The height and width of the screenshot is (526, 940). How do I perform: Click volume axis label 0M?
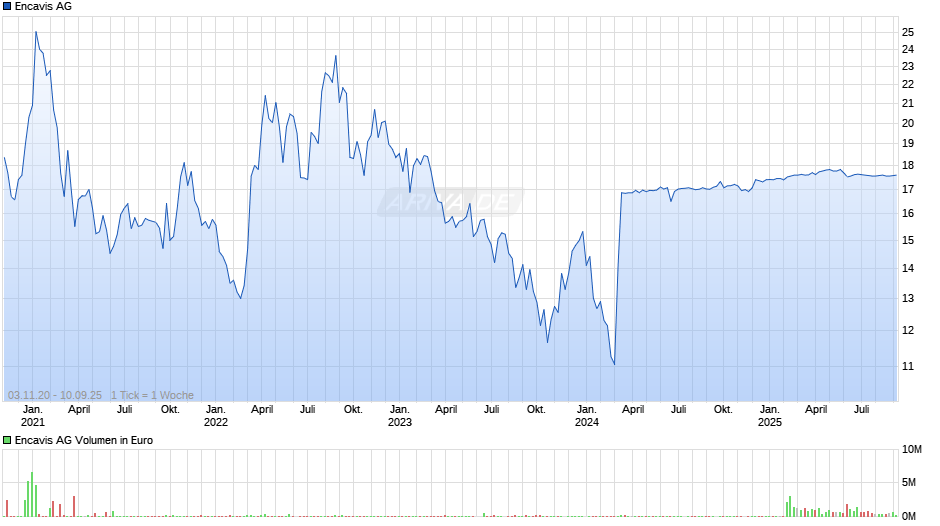(909, 516)
